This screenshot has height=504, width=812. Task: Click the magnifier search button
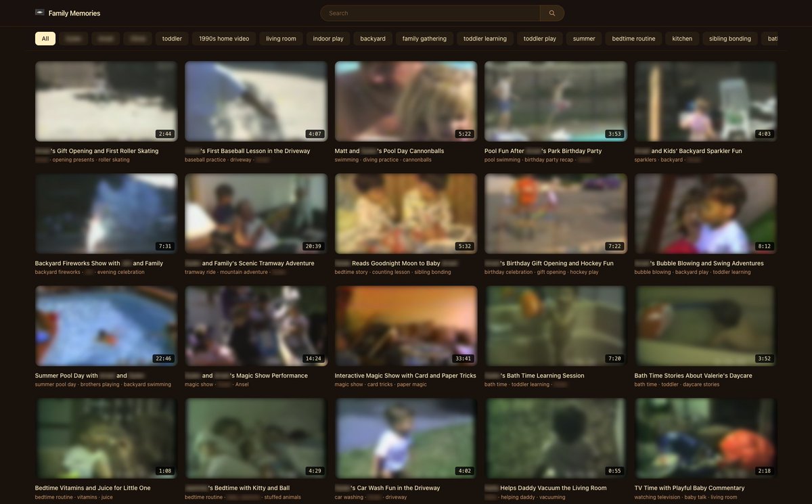(552, 13)
